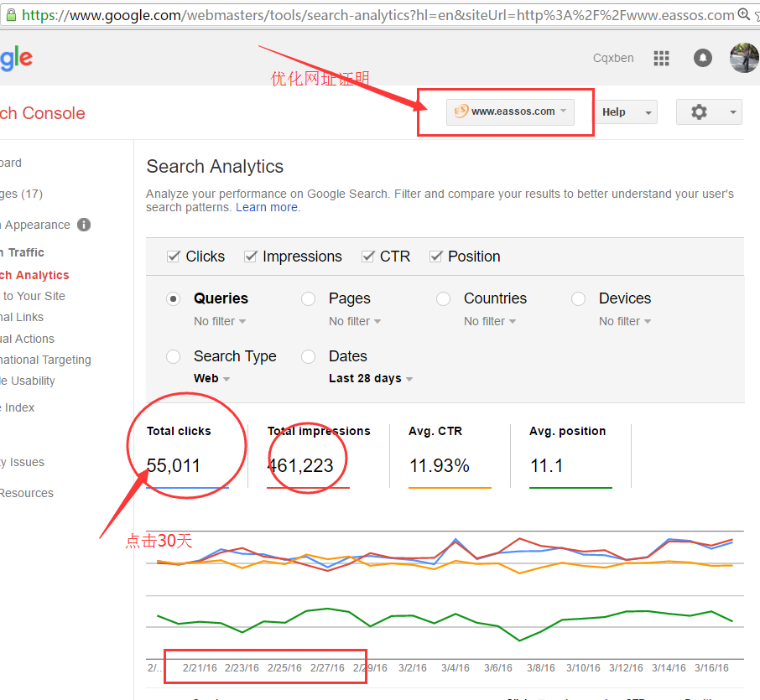Open Links to Your Site in sidebar
760x700 pixels.
pyautogui.click(x=33, y=296)
